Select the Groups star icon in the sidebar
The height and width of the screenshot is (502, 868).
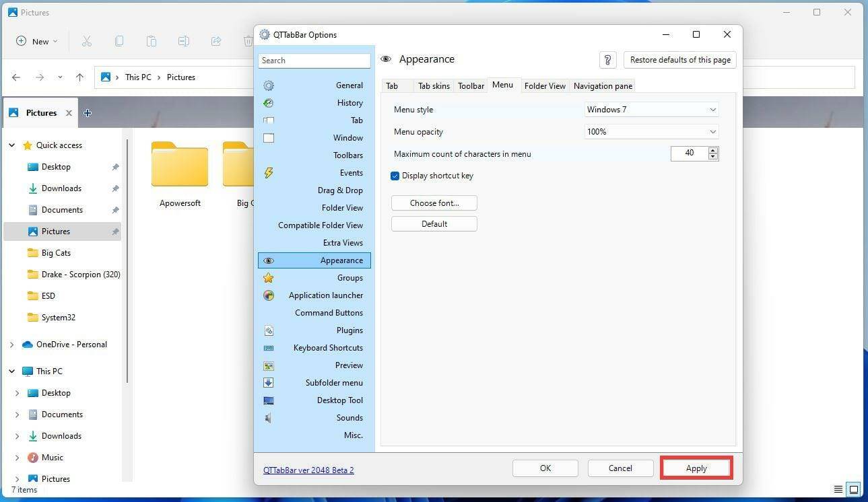tap(269, 277)
